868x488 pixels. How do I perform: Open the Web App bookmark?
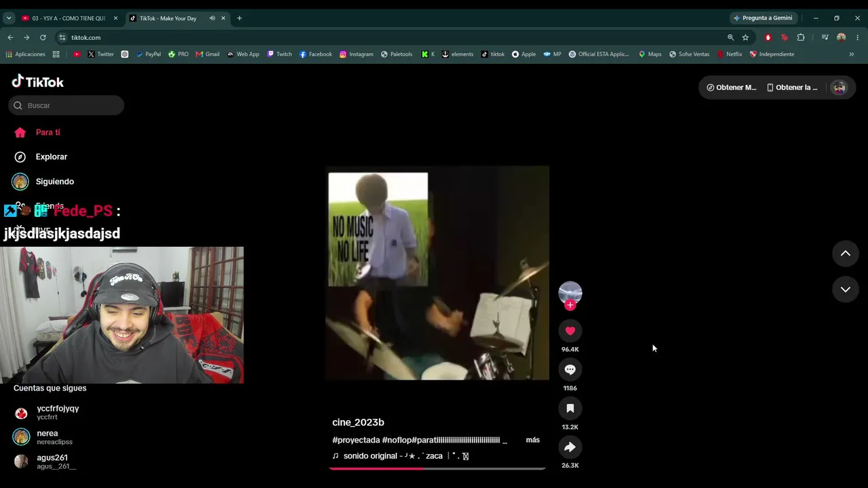[243, 54]
